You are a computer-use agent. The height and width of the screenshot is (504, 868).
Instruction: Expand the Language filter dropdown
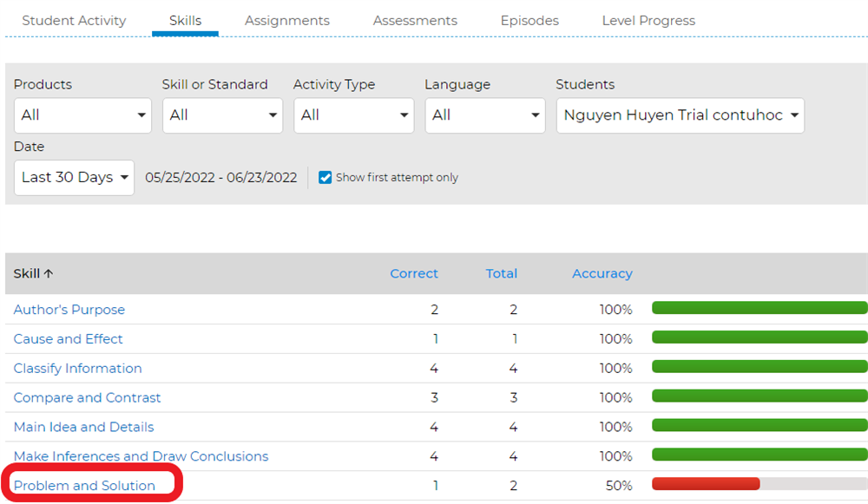[x=484, y=115]
